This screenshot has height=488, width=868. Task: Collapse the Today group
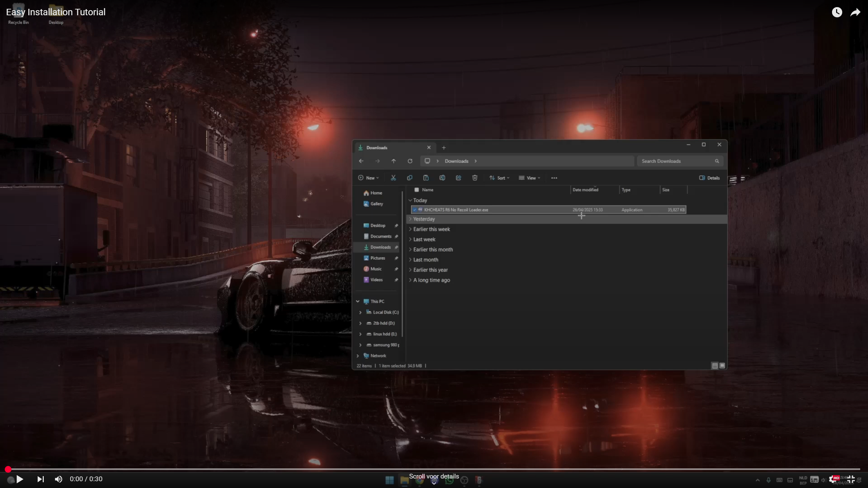coord(410,200)
